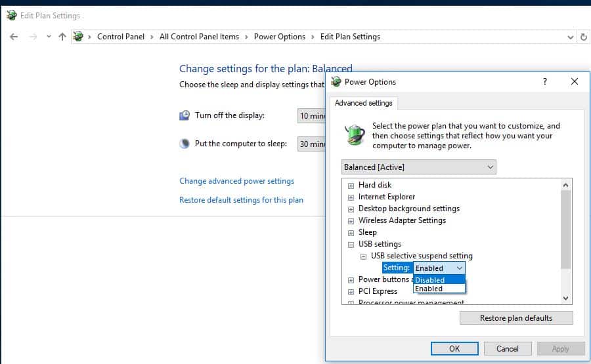
Task: Open the Turn off the display dropdown
Action: (x=312, y=116)
